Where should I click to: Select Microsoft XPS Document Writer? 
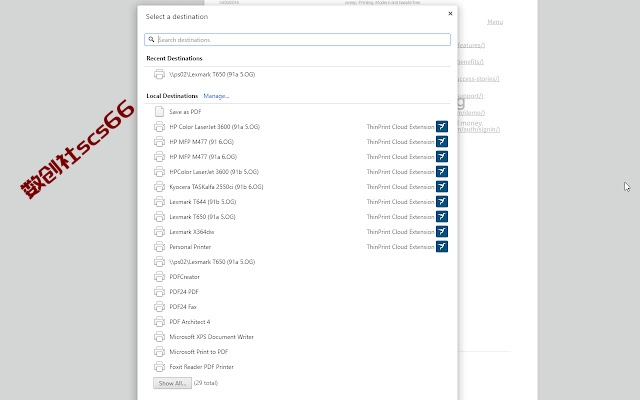coord(297,337)
